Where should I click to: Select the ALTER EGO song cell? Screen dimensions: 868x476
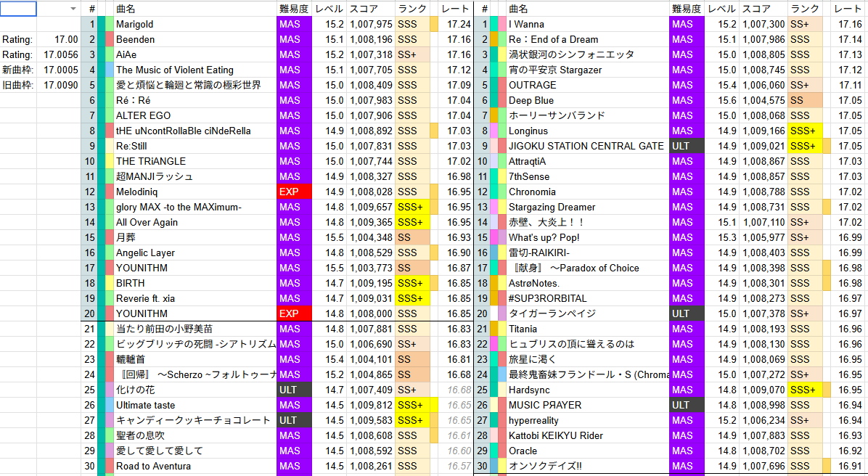click(x=195, y=115)
